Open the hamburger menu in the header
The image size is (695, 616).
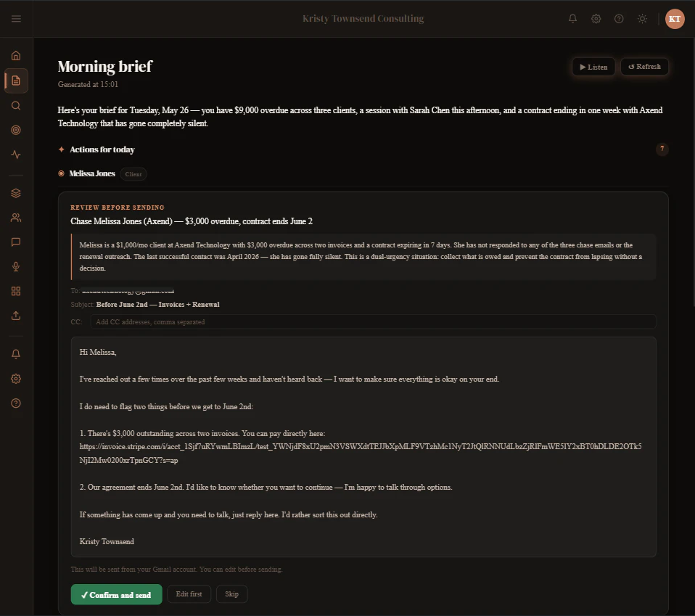coord(16,19)
